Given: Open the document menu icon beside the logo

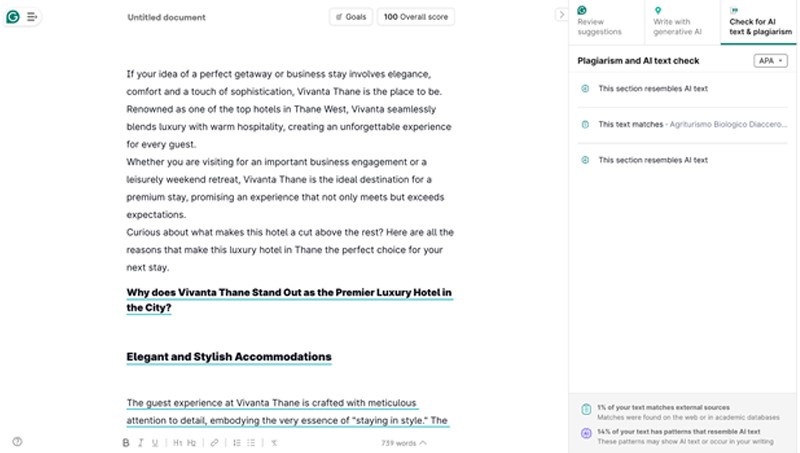Looking at the screenshot, I should (32, 17).
